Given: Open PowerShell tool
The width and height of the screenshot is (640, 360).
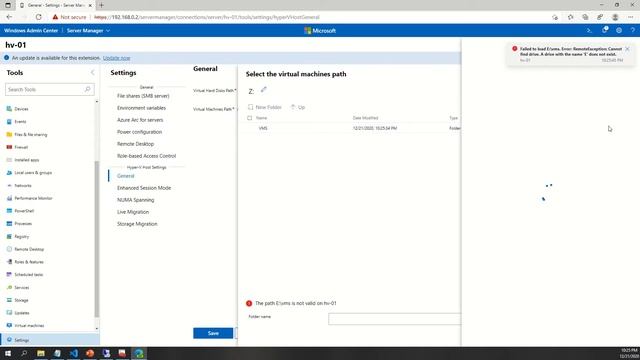Looking at the screenshot, I should tap(24, 211).
